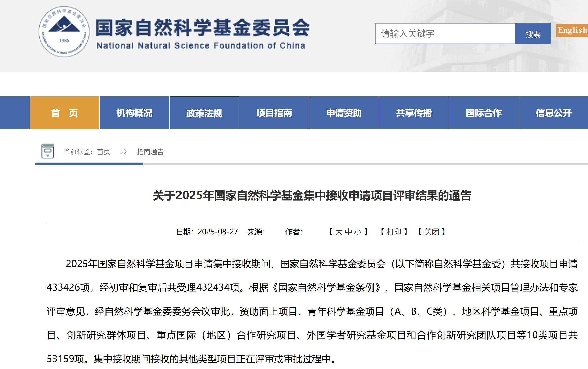This screenshot has width=588, height=369.
Task: Click the number 53159项 in paragraph
Action: point(65,359)
